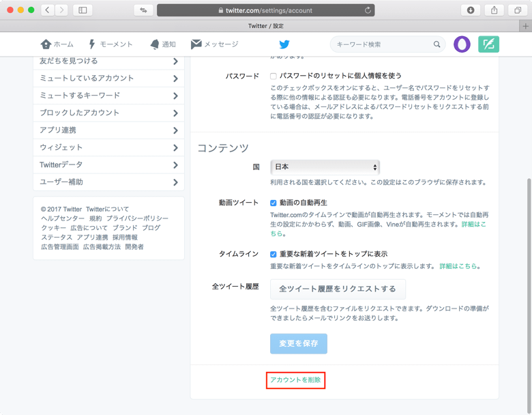This screenshot has height=415, width=532.
Task: Uncheck 重要な新着ツイートをトップに表示 checkbox
Action: tap(273, 254)
